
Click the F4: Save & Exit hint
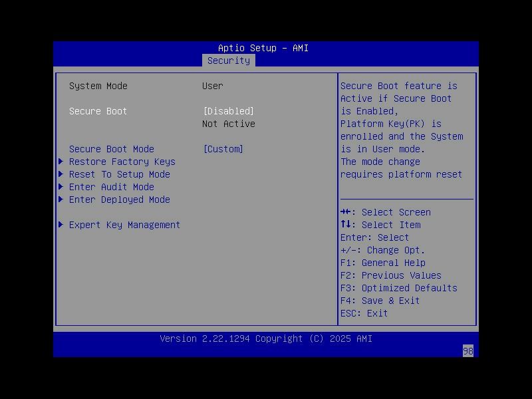[380, 301]
